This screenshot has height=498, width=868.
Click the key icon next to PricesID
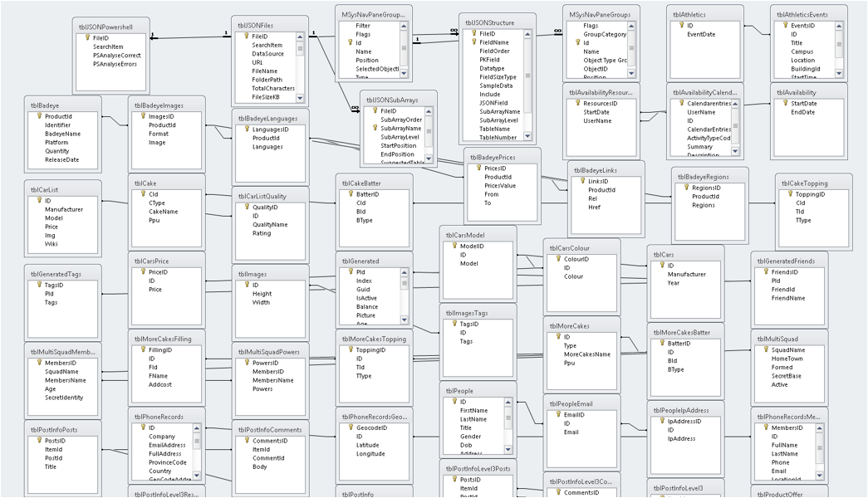point(478,168)
